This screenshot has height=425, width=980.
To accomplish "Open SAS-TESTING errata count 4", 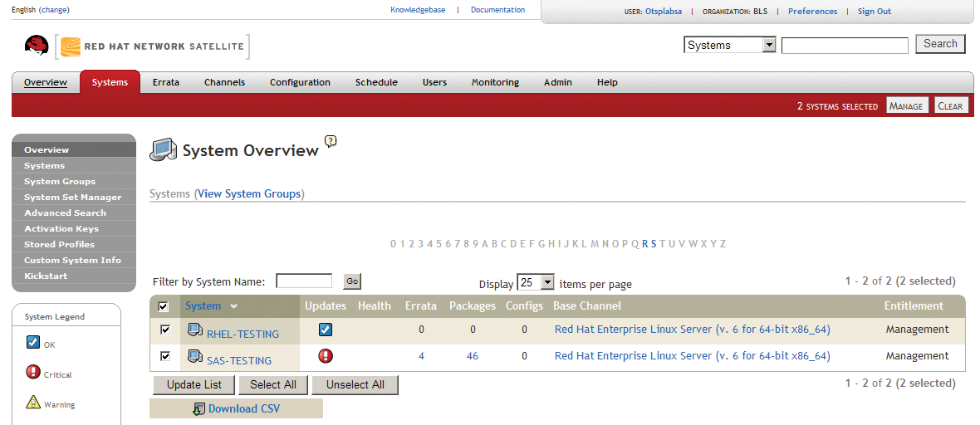I will point(421,355).
